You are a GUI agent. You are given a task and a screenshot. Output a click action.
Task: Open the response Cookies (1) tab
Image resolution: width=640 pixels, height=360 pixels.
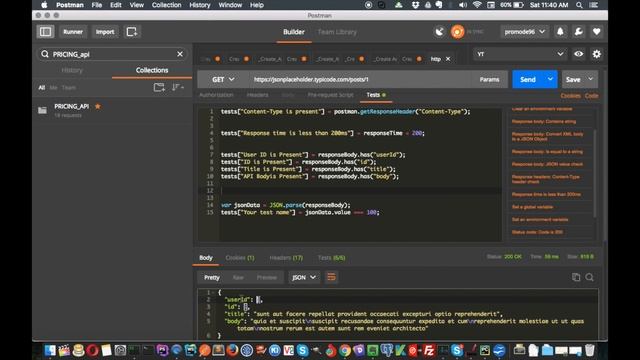pos(240,258)
